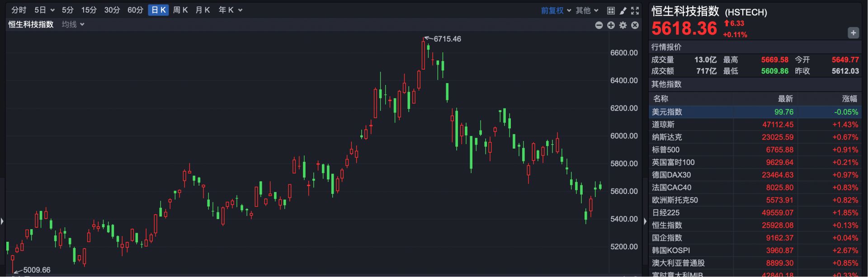868x277 pixels.
Task: Open the 年K period dropdown
Action: click(231, 10)
